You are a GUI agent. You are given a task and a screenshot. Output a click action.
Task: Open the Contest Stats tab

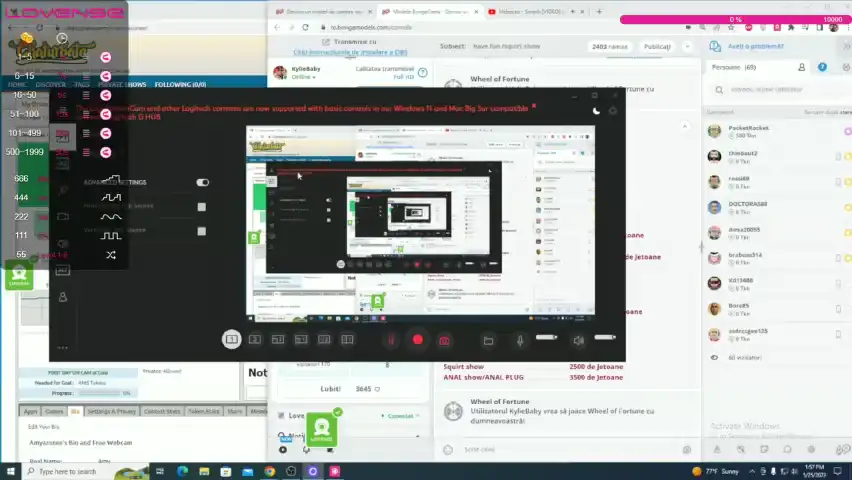tap(162, 412)
